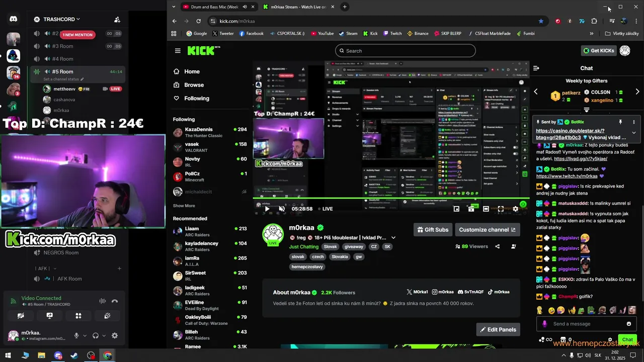Focus the Kick search field

tap(405, 51)
